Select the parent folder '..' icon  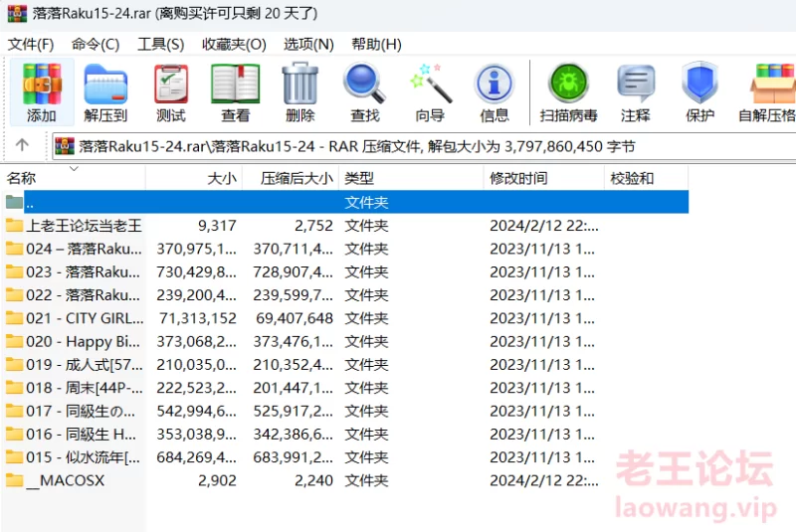pos(14,202)
